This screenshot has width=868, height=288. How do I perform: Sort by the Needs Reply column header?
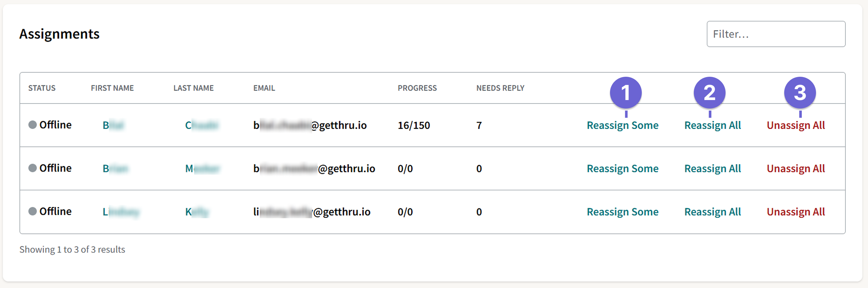[500, 88]
